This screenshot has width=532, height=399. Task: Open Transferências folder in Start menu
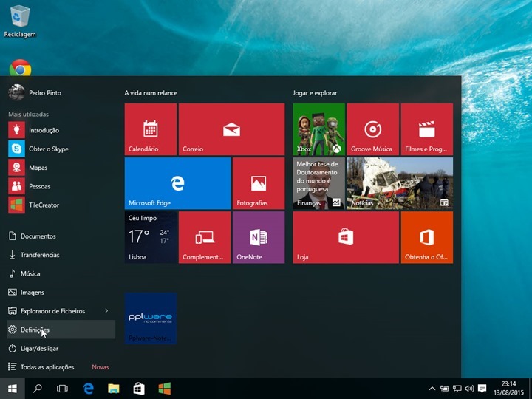click(x=61, y=255)
